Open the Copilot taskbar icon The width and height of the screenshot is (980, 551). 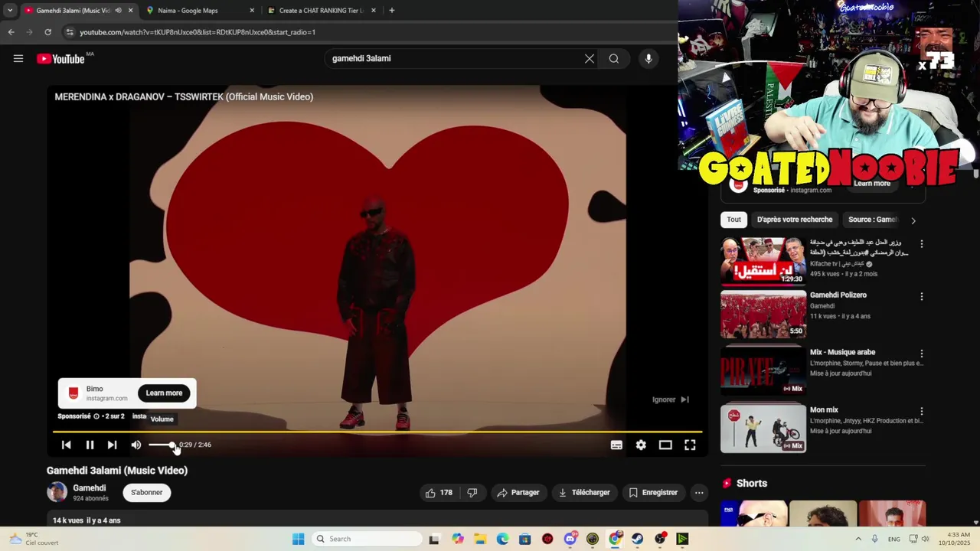[458, 539]
